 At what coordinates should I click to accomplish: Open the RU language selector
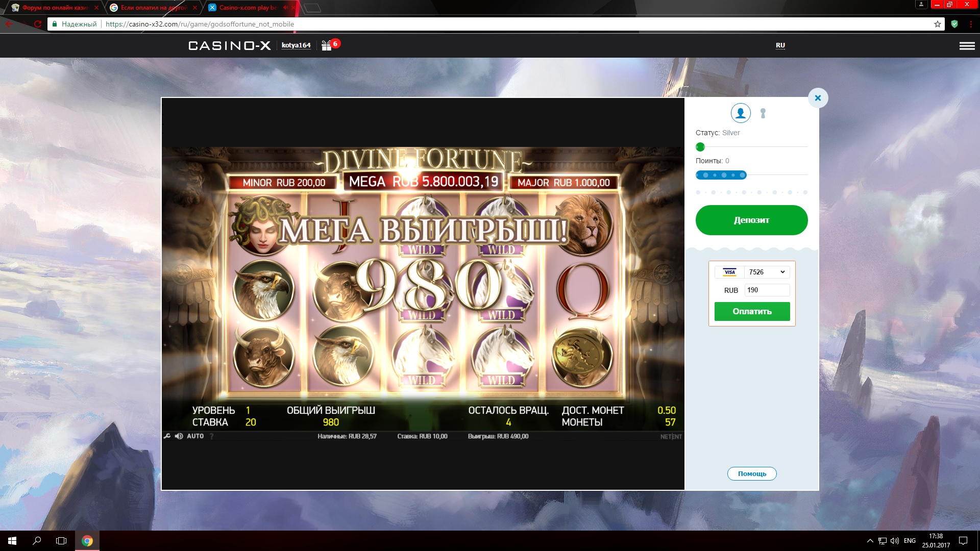(x=780, y=45)
